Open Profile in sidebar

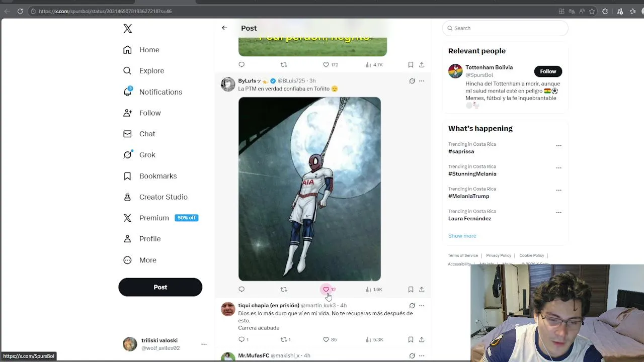tap(142, 239)
